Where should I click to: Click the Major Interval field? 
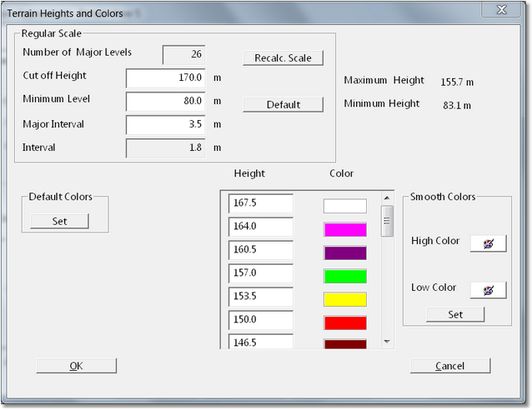[166, 124]
